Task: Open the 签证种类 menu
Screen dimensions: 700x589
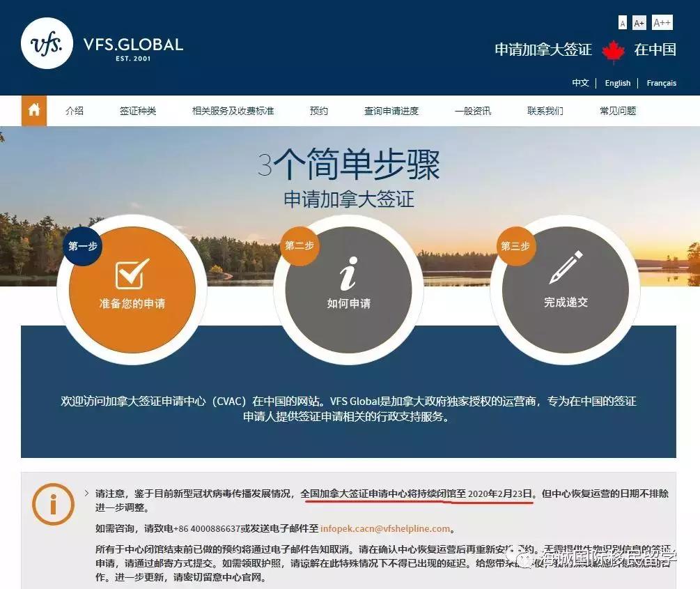Action: tap(137, 111)
